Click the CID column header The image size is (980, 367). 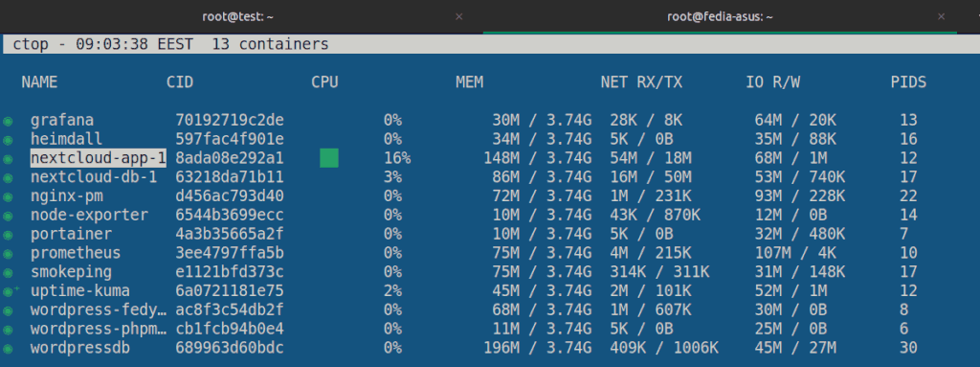coord(180,82)
